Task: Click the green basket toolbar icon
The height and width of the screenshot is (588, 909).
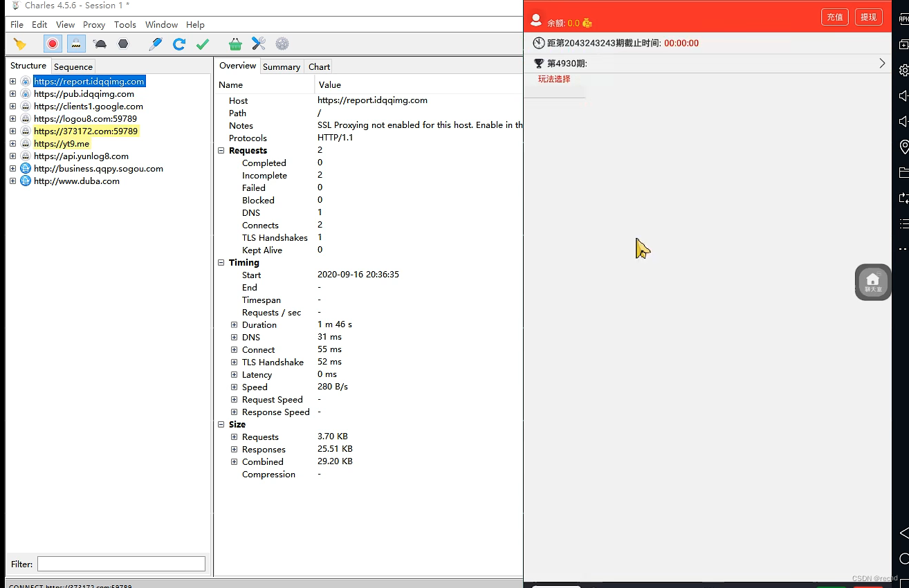Action: [235, 44]
